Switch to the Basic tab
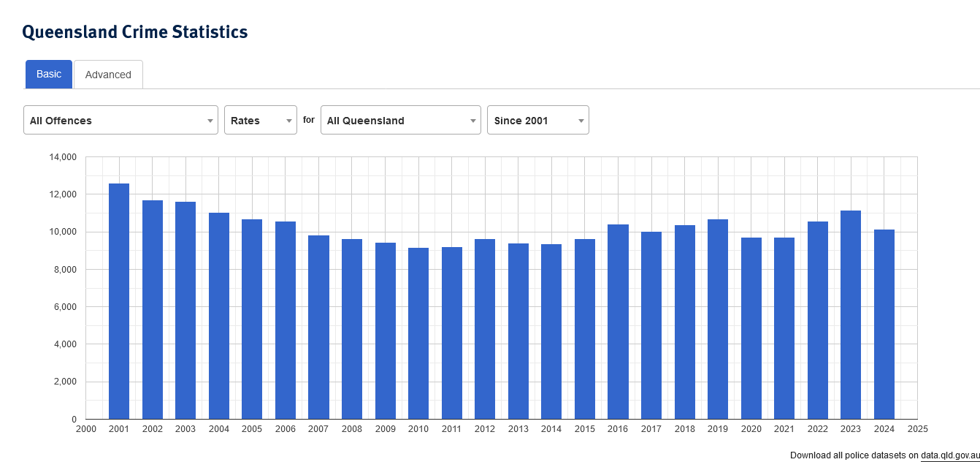 [x=49, y=75]
